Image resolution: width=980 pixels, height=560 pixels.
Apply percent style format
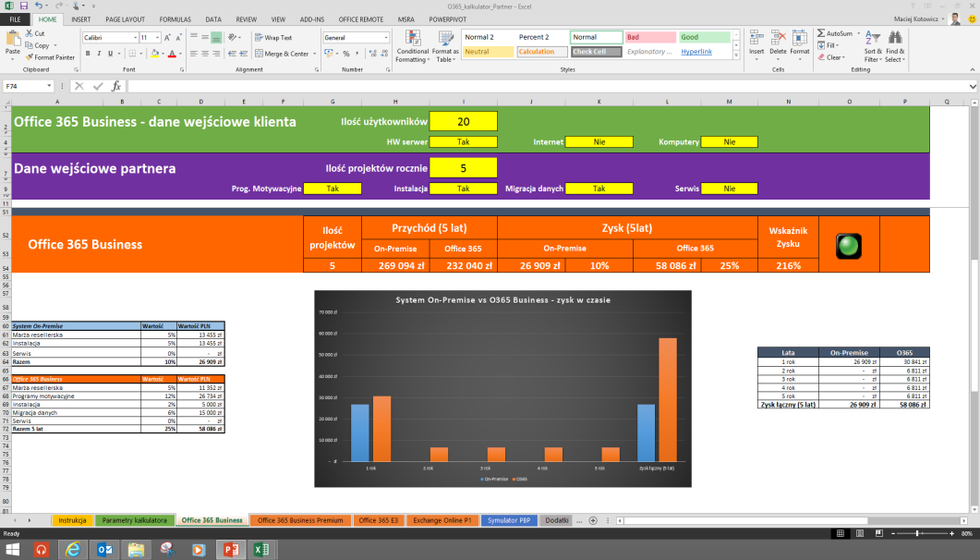345,54
